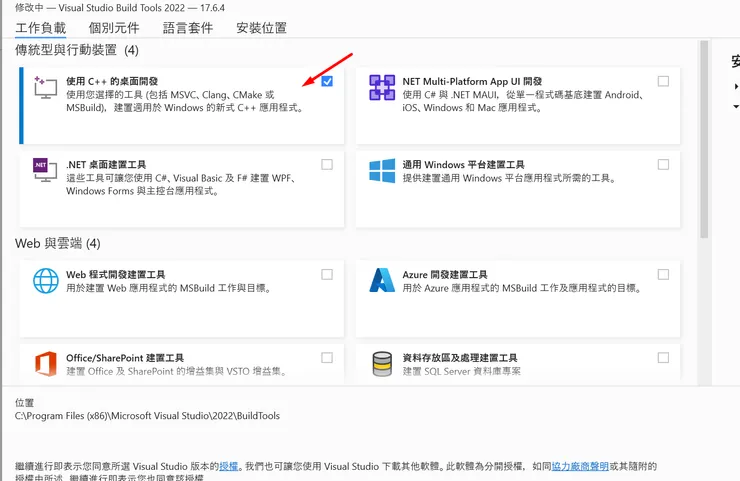Click the Azure build tools logo icon

382,280
